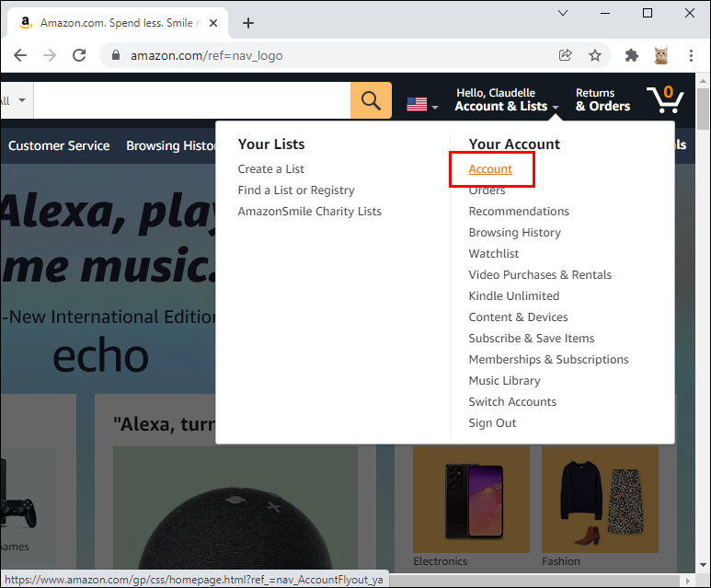
Task: Click the Alexa echo hero banner
Action: pyautogui.click(x=108, y=279)
